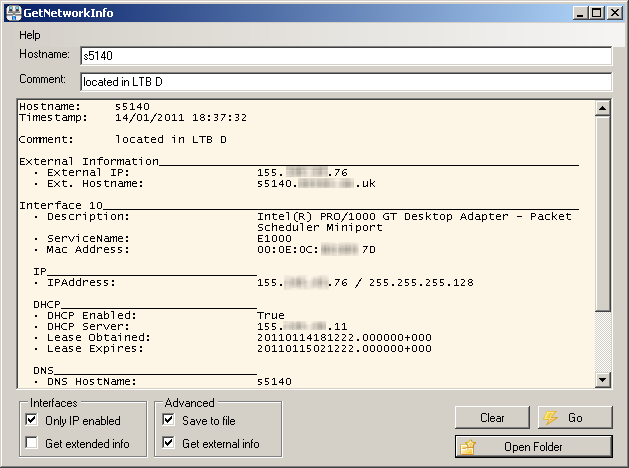
Task: Click the GetNetworkInfo title bar app icon
Action: [12, 12]
